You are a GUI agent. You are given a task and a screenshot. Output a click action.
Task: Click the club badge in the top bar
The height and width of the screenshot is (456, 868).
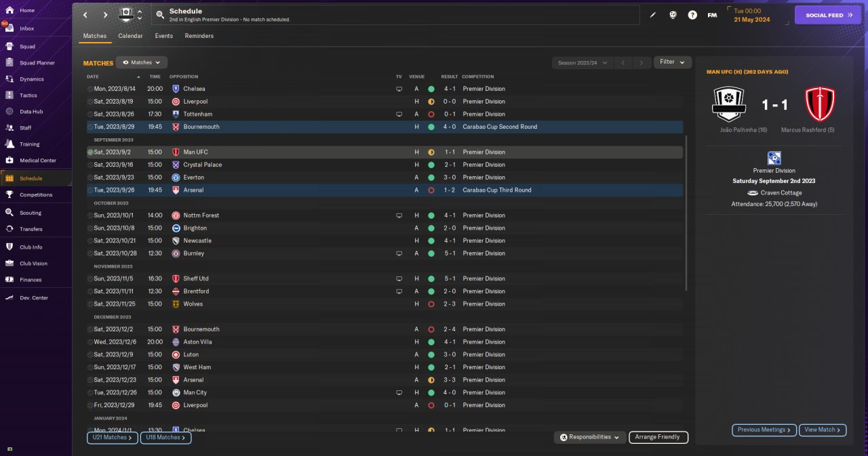coord(126,14)
